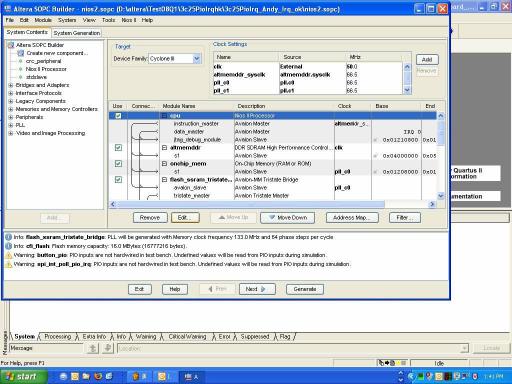This screenshot has width=512, height=384.
Task: Click the Address Map button
Action: click(x=352, y=218)
